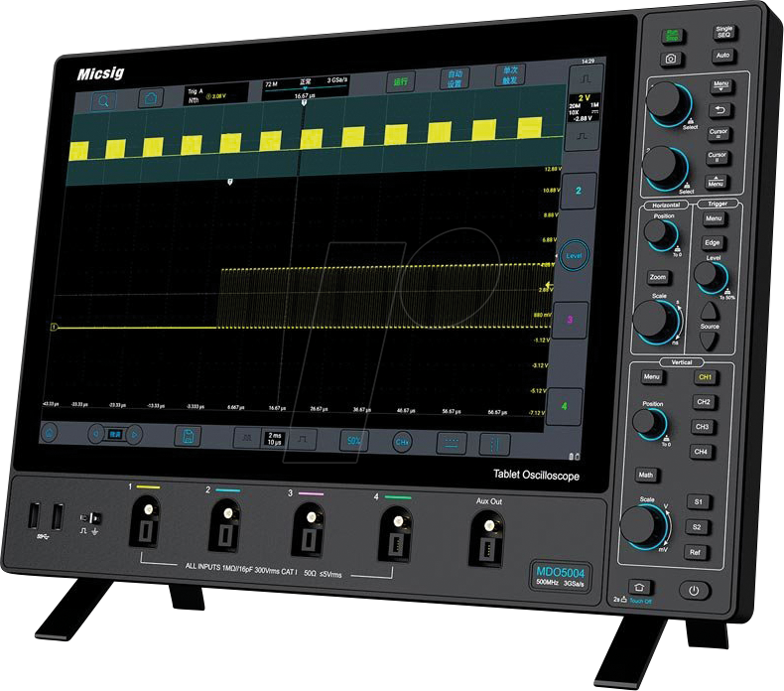This screenshot has height=691, width=784.
Task: Click the lower Select knob
Action: (x=664, y=167)
